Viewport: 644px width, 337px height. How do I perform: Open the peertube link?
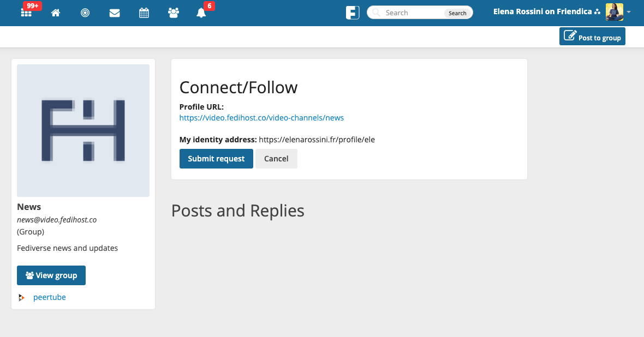tap(50, 297)
